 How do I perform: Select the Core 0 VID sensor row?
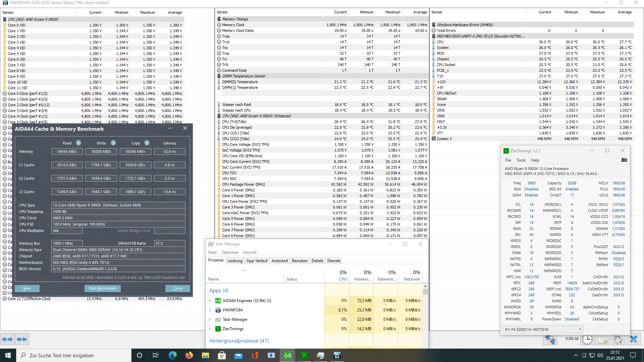click(x=93, y=25)
